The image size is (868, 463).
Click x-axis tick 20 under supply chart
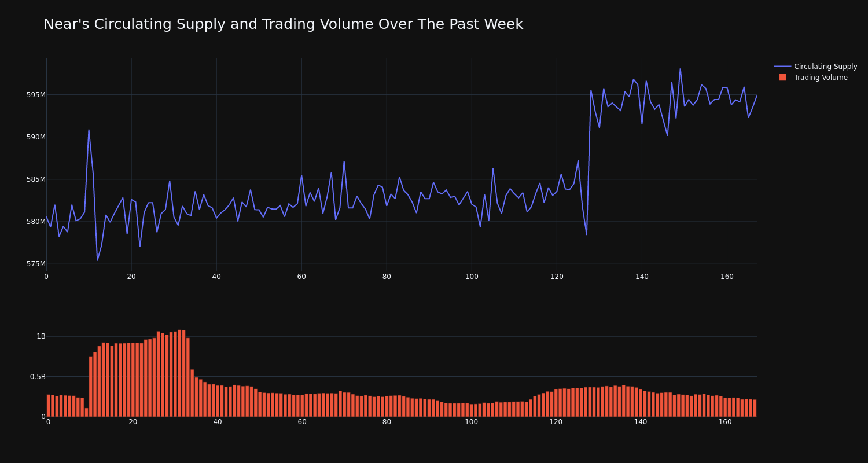point(131,277)
